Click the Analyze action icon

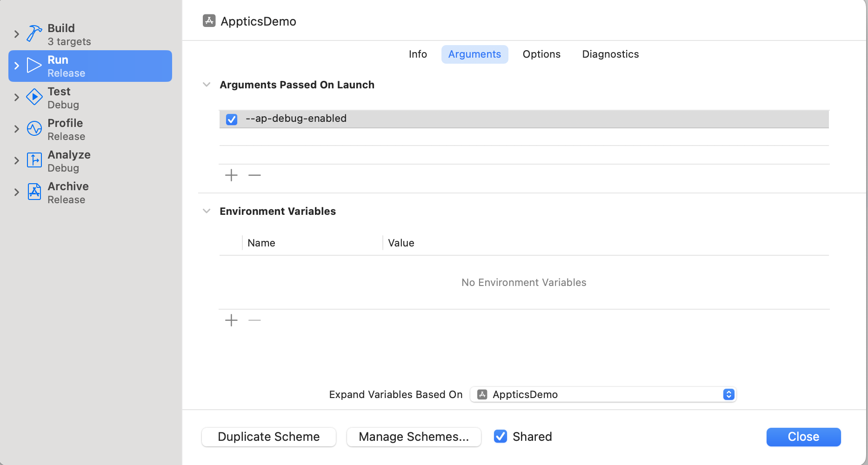pos(34,160)
